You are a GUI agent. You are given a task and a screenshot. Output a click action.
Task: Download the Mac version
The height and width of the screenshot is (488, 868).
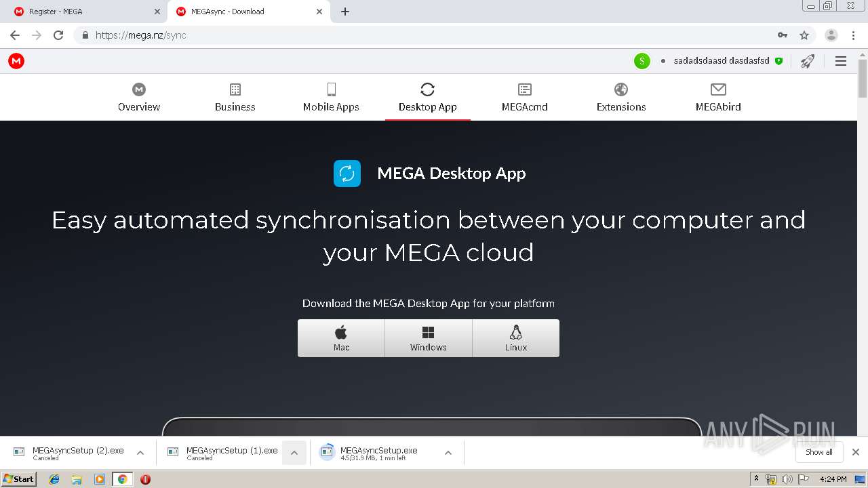click(341, 338)
